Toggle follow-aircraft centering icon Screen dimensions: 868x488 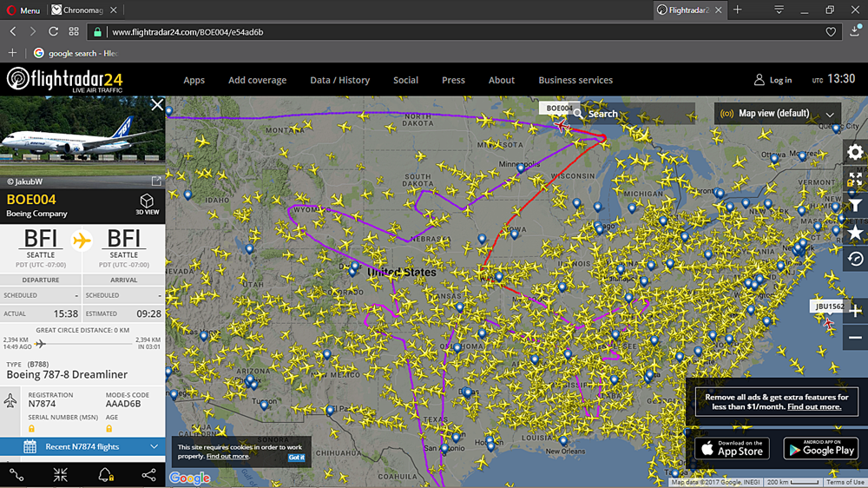(x=60, y=475)
